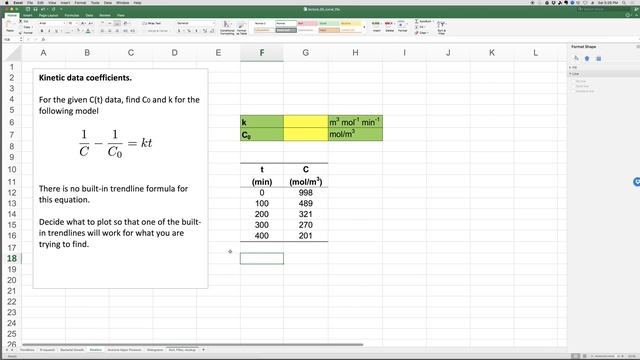This screenshot has width=640, height=360.
Task: Apply the Bad cell style
Action: [307, 23]
